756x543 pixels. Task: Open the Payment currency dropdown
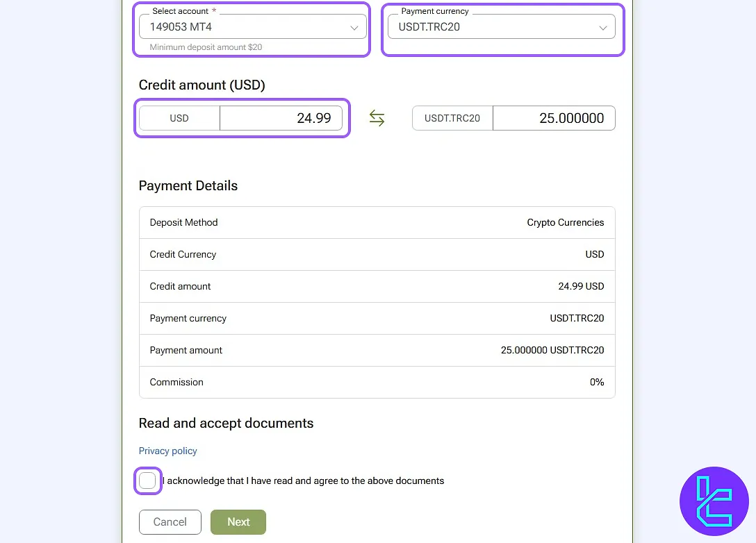501,26
